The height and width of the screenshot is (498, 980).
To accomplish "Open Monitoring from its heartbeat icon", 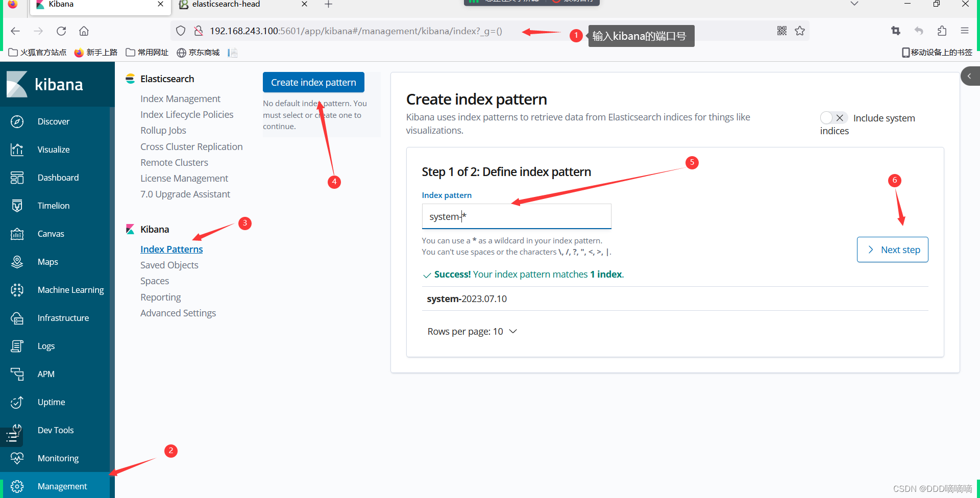I will 17,458.
